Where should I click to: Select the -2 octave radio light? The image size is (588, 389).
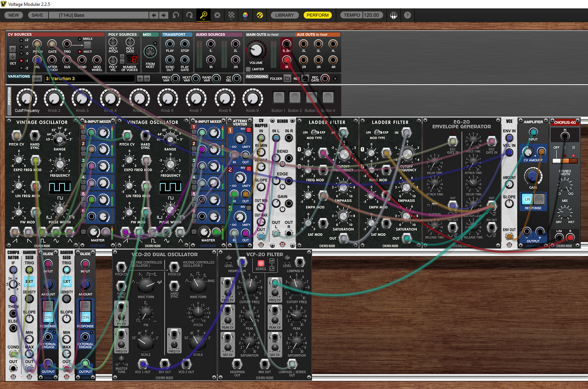pyautogui.click(x=22, y=68)
